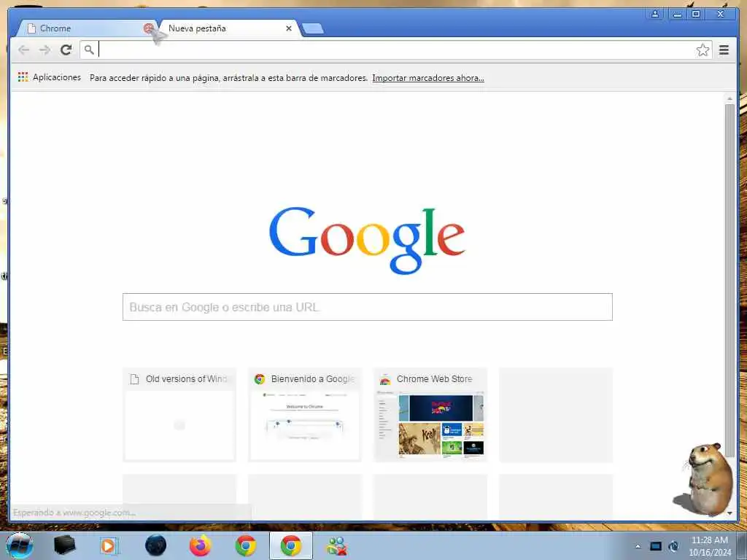
Task: Select the active Chrome taskbar button
Action: click(x=291, y=545)
